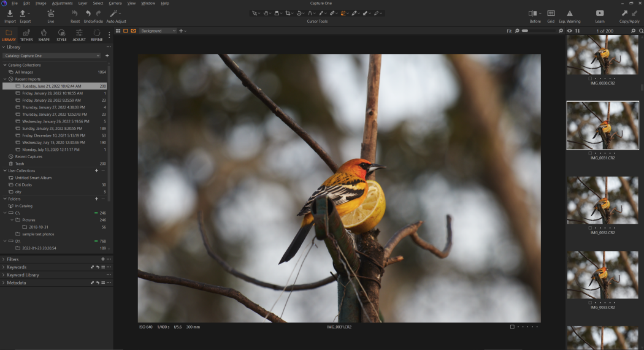Switch to the multi-view grid viewer mode

tap(118, 31)
